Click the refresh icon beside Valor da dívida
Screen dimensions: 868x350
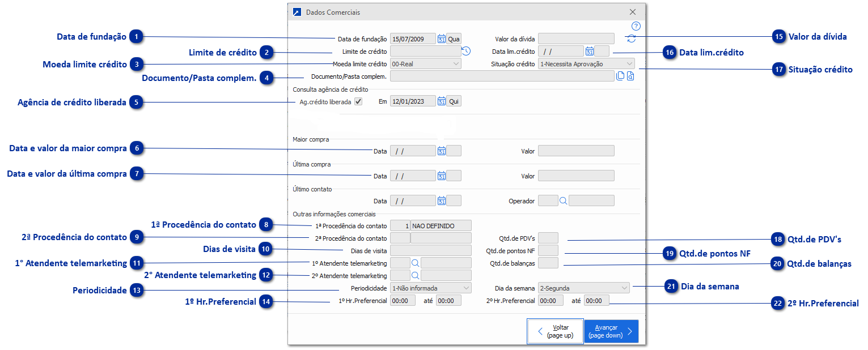pos(631,39)
